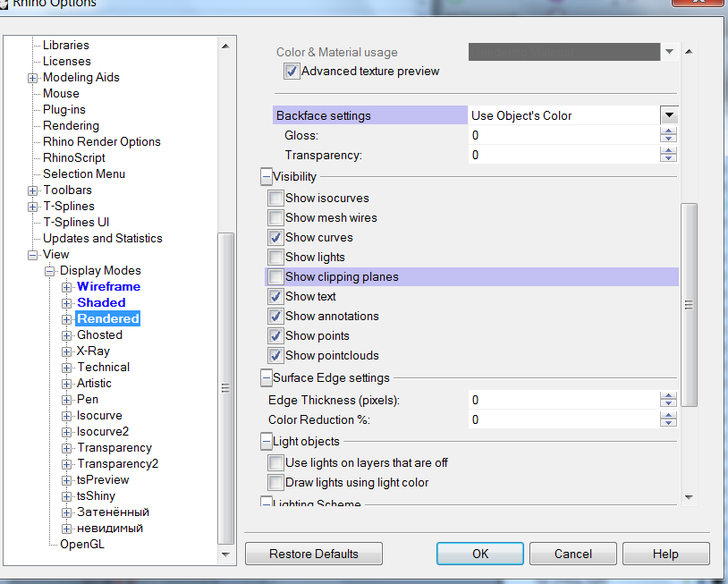Expand X-Ray display mode node
Image resolution: width=728 pixels, height=584 pixels.
(x=66, y=351)
